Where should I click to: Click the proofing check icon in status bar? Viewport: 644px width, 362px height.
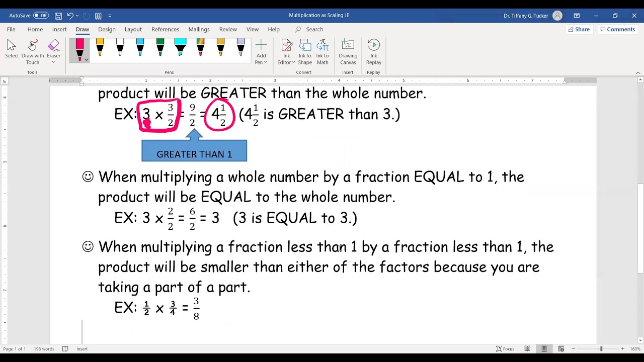tap(65, 349)
